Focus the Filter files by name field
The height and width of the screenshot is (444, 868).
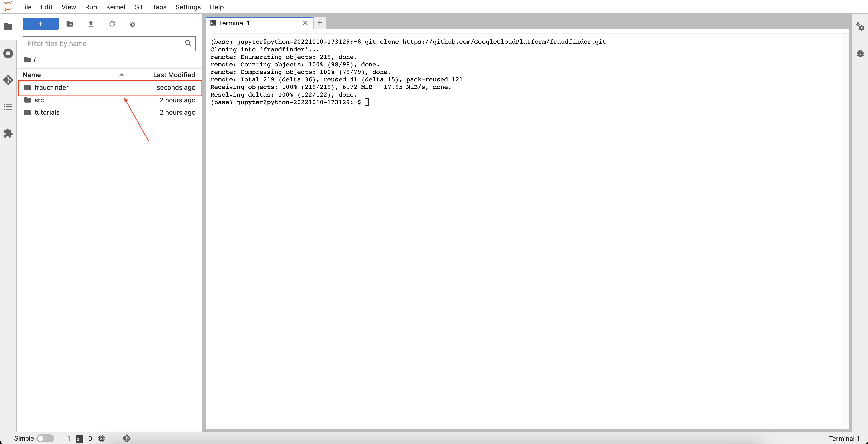point(105,44)
